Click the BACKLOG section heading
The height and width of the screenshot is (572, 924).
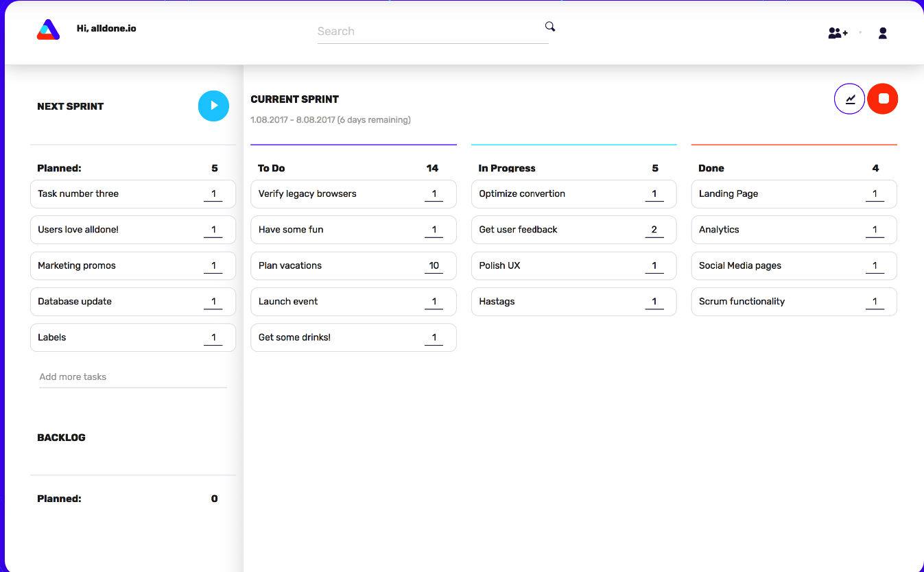click(x=62, y=438)
